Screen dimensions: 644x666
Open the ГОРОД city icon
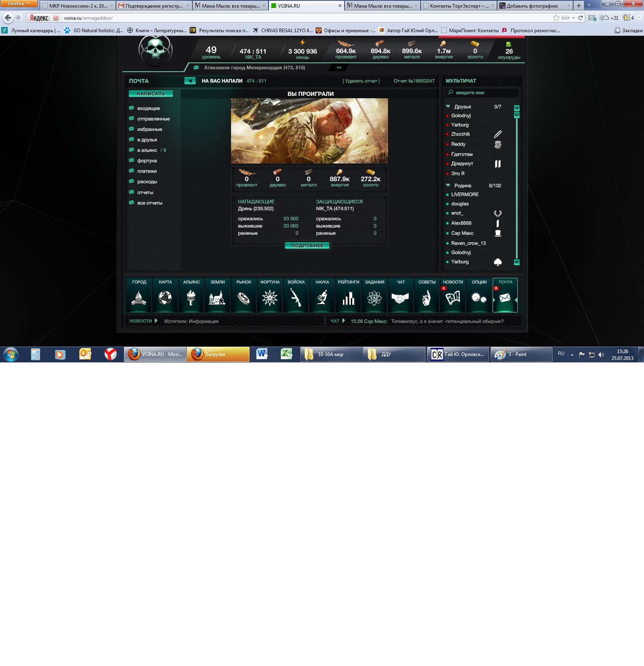tap(139, 298)
